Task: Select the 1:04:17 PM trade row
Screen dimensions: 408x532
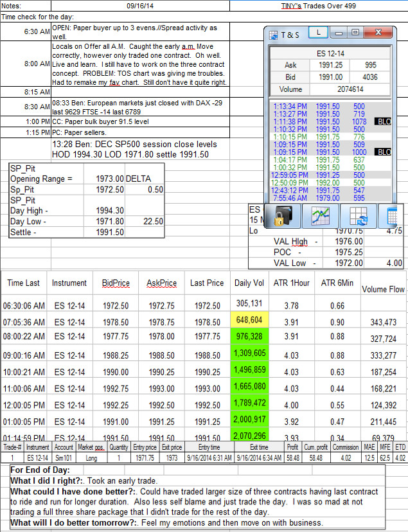Action: (x=330, y=159)
